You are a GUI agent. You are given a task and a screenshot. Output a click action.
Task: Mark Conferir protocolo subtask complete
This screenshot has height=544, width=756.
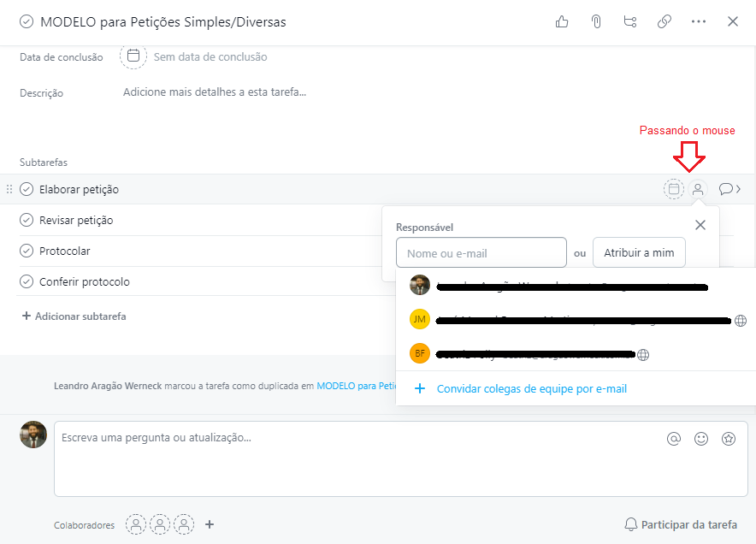pos(27,282)
